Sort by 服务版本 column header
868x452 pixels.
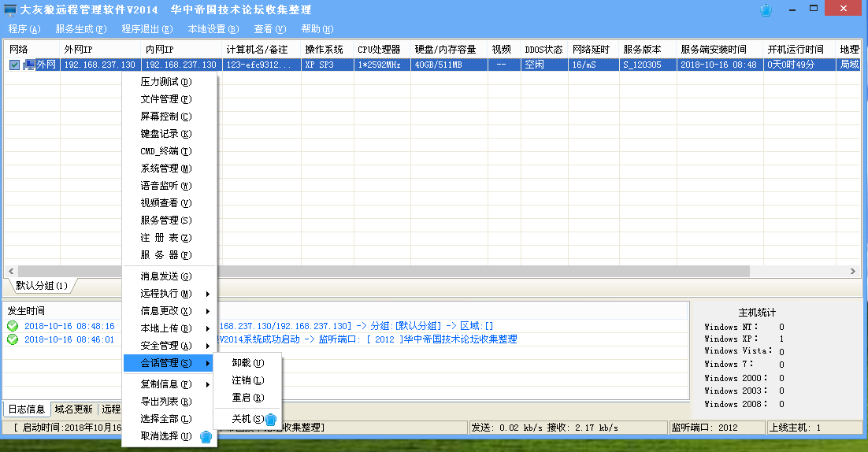point(647,50)
